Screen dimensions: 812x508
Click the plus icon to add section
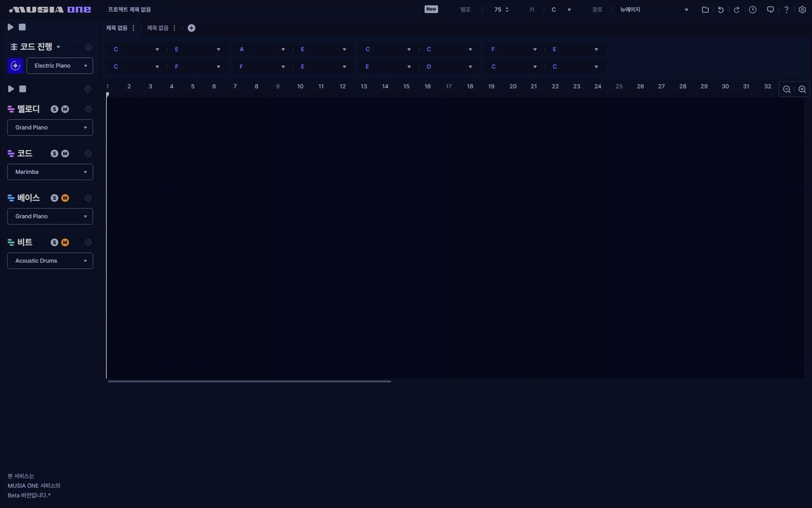(x=192, y=28)
